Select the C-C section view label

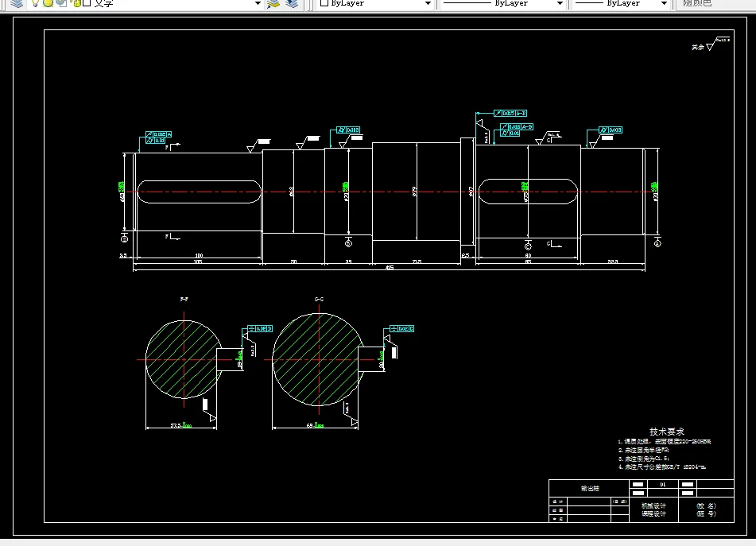pyautogui.click(x=320, y=300)
